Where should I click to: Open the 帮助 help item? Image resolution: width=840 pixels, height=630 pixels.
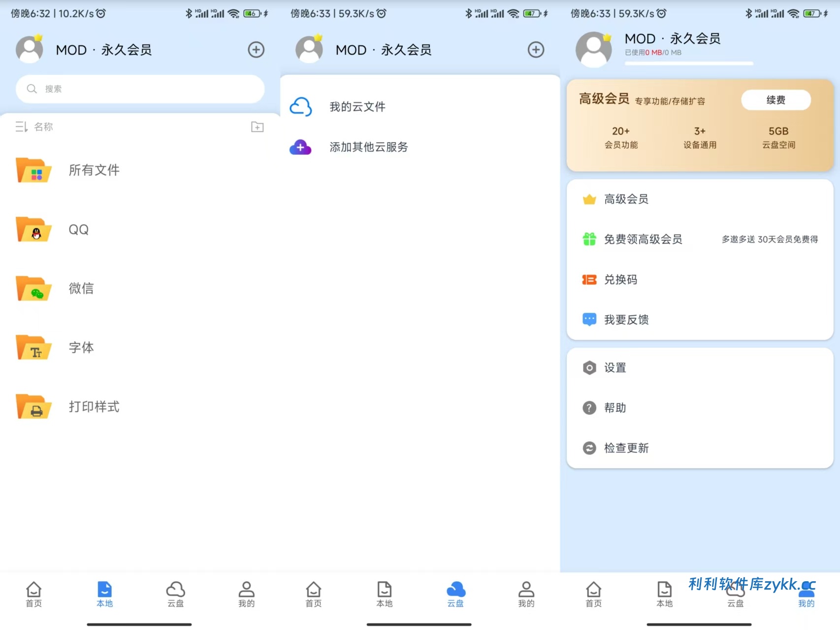[615, 408]
